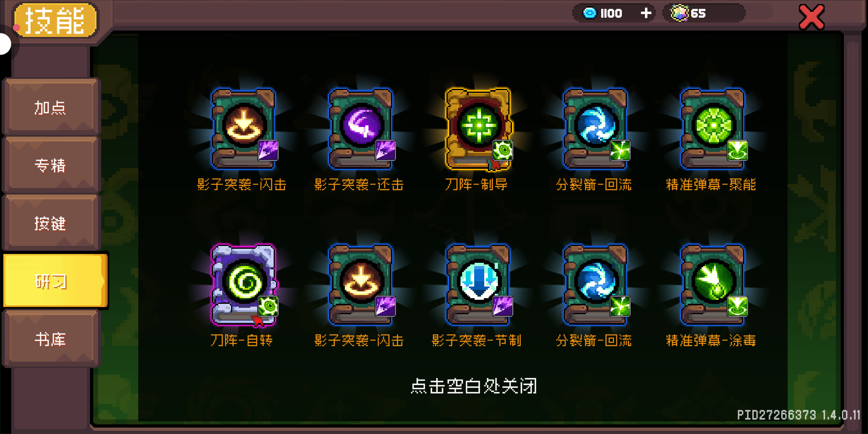
Task: Select the 影子突袭-节制 skill book
Action: tap(478, 285)
